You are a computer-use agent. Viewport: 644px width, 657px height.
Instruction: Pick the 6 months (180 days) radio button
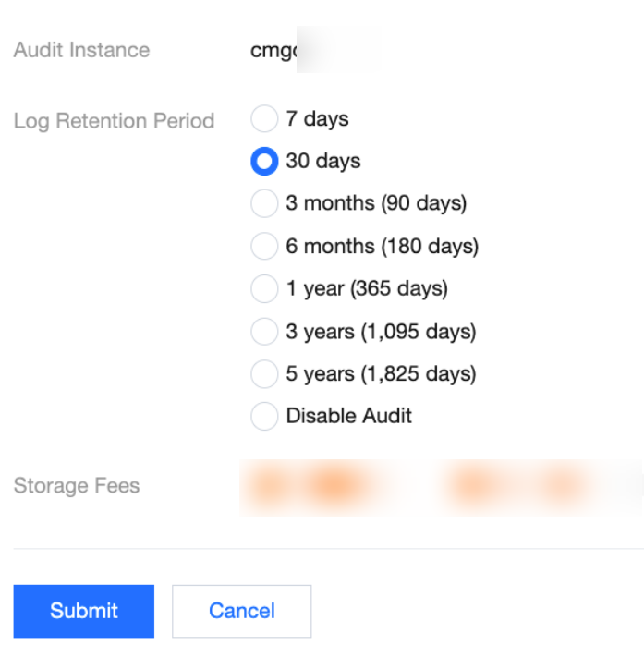pos(264,247)
